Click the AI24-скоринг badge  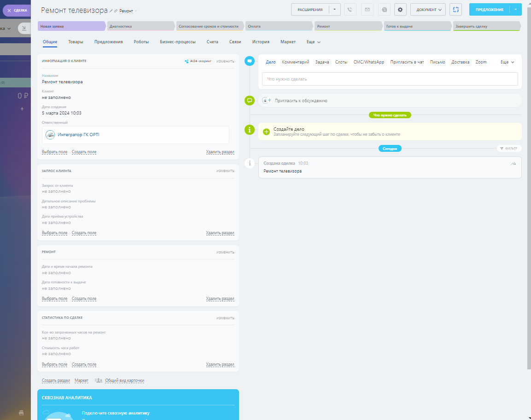pyautogui.click(x=198, y=61)
